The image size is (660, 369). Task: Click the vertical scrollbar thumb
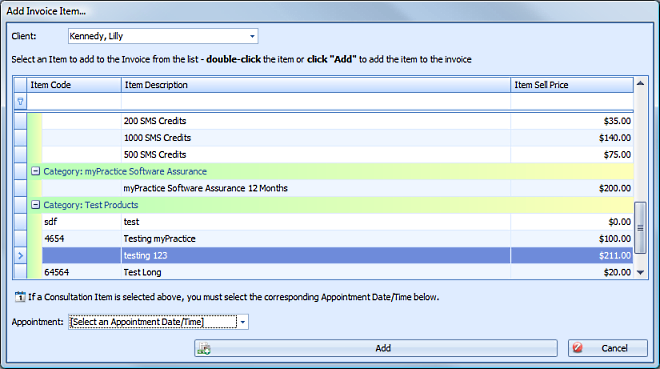pyautogui.click(x=640, y=228)
